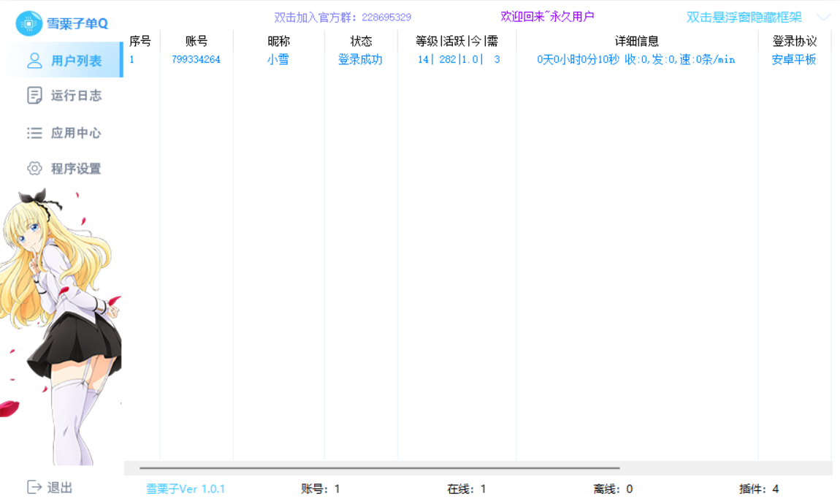Click the 雪栗子单Q chip logo icon
This screenshot has height=504, width=840.
pos(28,23)
